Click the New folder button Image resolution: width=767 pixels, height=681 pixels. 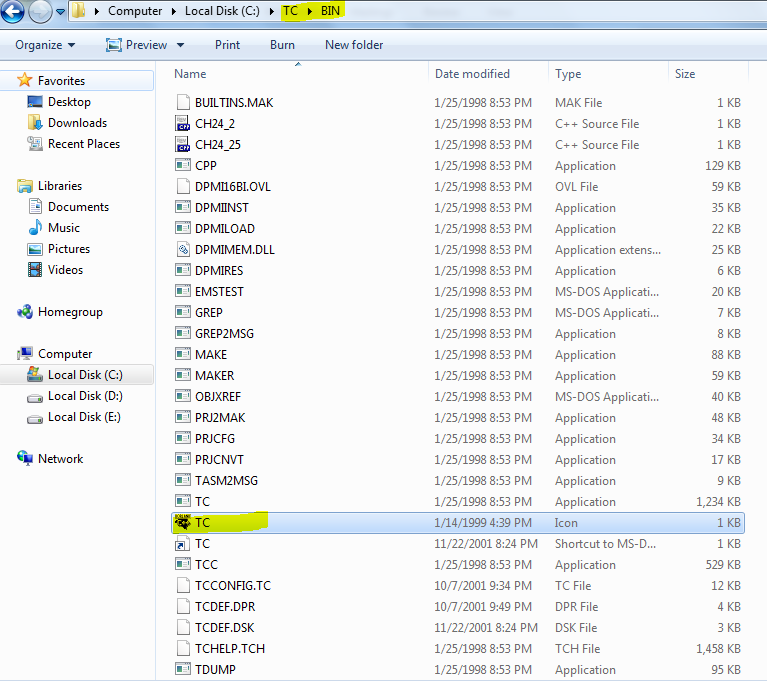pyautogui.click(x=354, y=45)
